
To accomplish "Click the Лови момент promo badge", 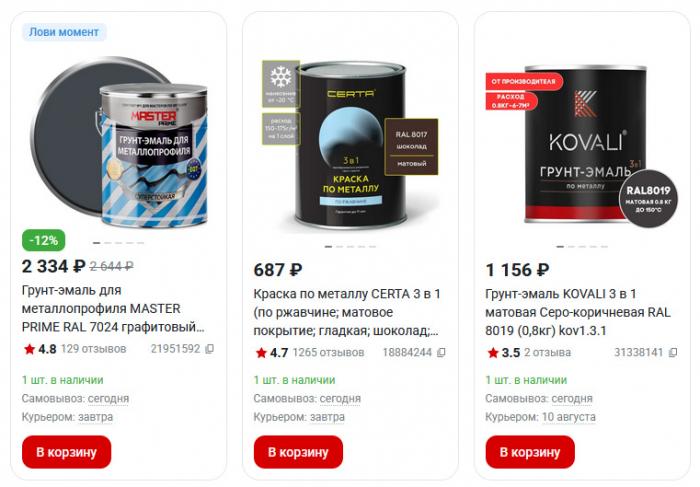I will 64,32.
